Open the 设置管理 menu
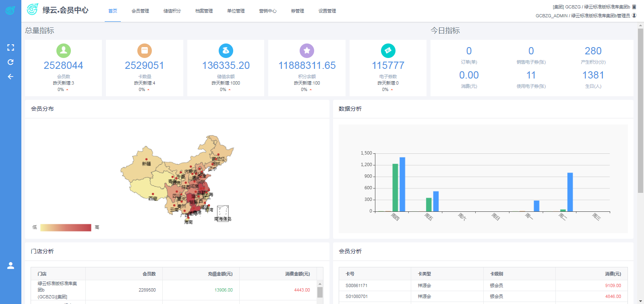The width and height of the screenshot is (644, 304). [x=327, y=11]
